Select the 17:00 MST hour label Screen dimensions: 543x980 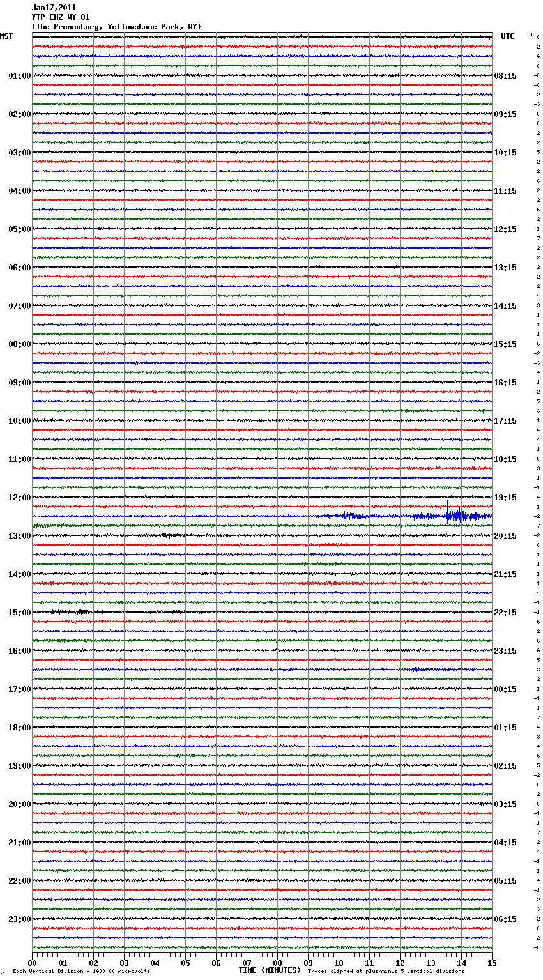pos(20,689)
